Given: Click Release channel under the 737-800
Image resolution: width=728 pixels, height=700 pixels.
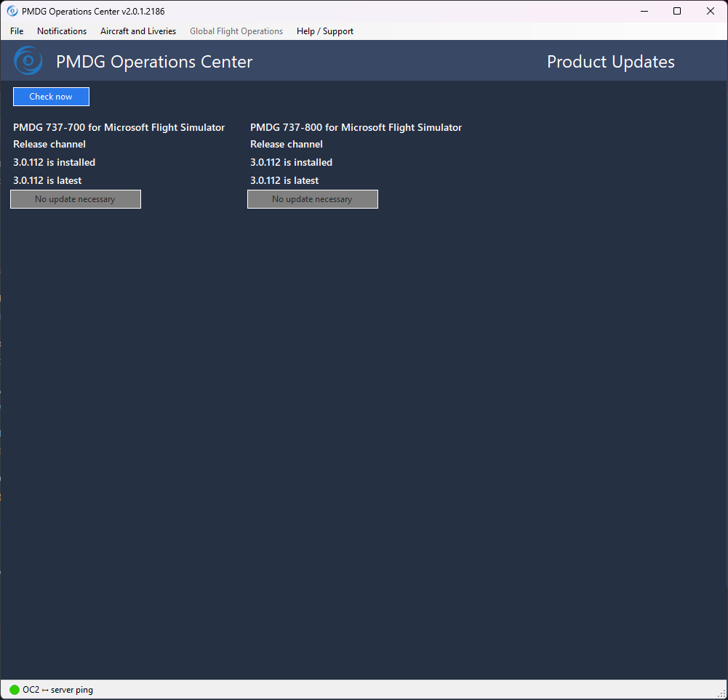Looking at the screenshot, I should point(287,145).
